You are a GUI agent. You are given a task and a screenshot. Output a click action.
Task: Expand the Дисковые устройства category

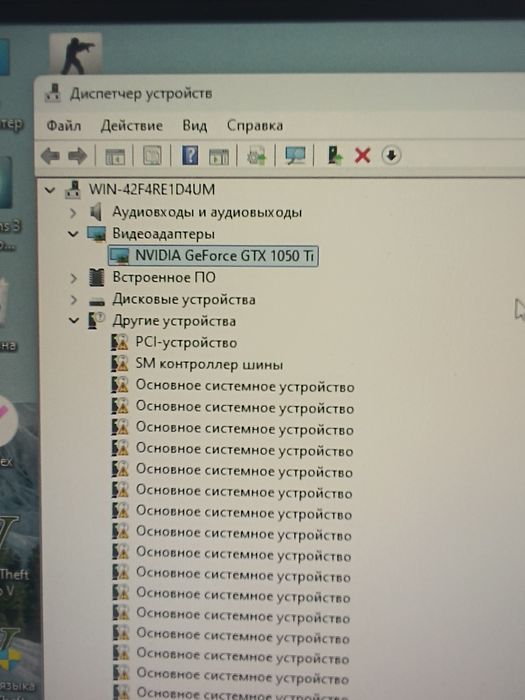(74, 300)
